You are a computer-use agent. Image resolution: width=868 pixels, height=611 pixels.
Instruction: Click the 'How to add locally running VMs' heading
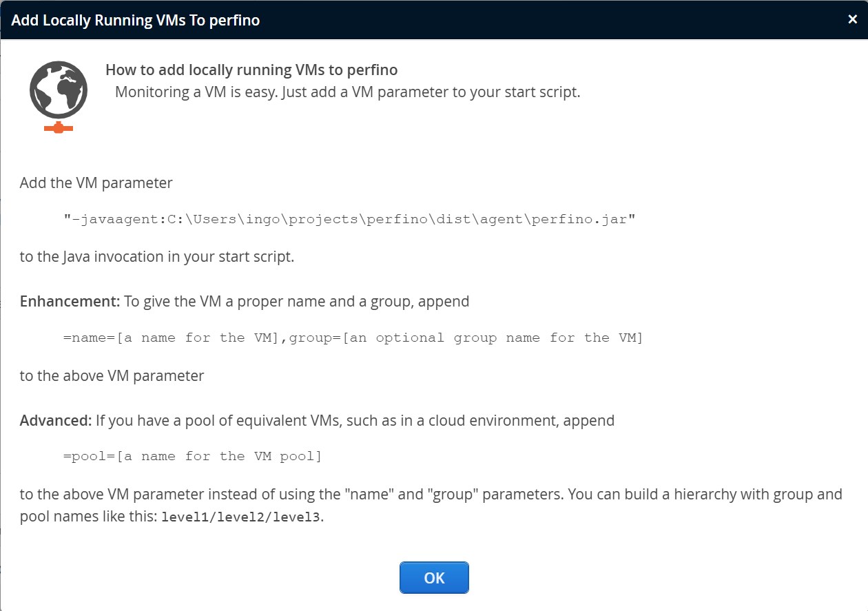coord(251,70)
